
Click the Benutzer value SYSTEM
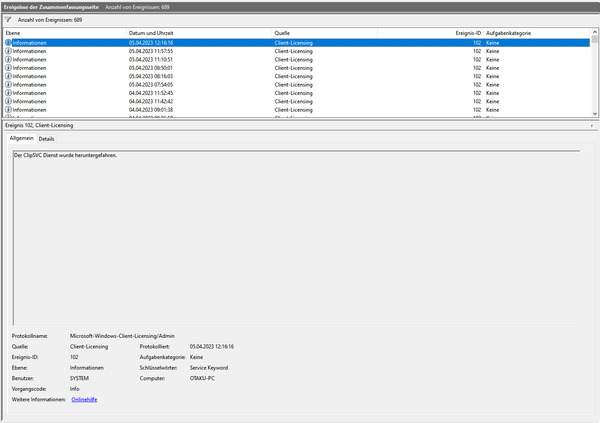tap(79, 379)
